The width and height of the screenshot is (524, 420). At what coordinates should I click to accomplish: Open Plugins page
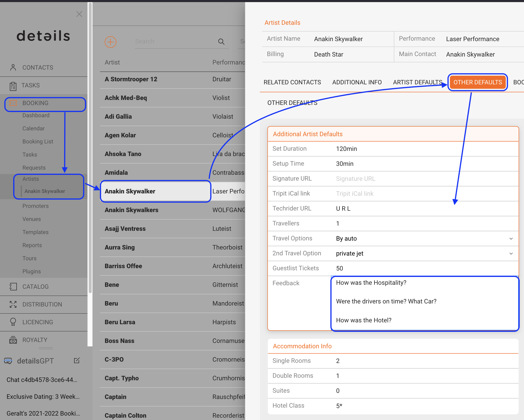(x=31, y=271)
